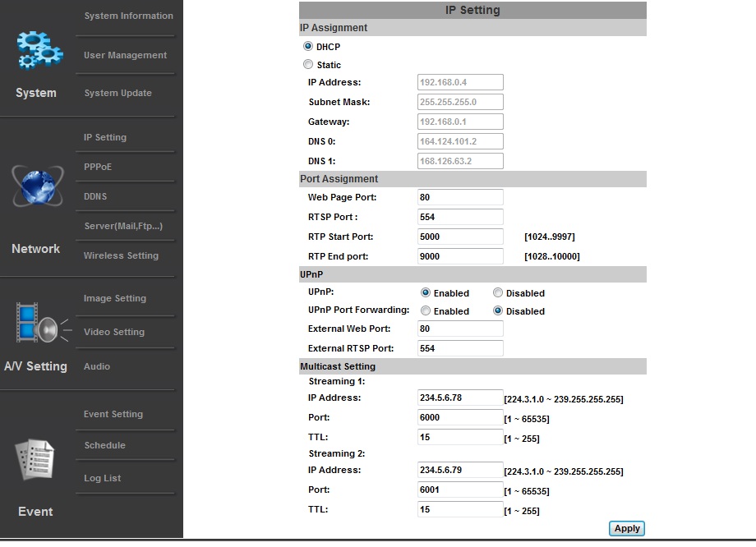The image size is (756, 547).
Task: Open the DDNS settings page
Action: click(95, 196)
